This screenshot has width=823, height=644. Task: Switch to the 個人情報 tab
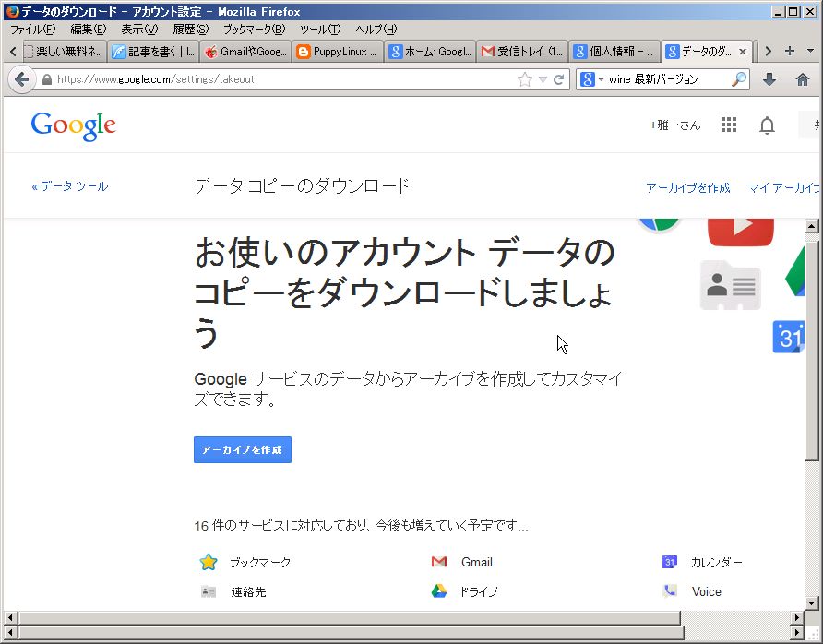coord(614,52)
